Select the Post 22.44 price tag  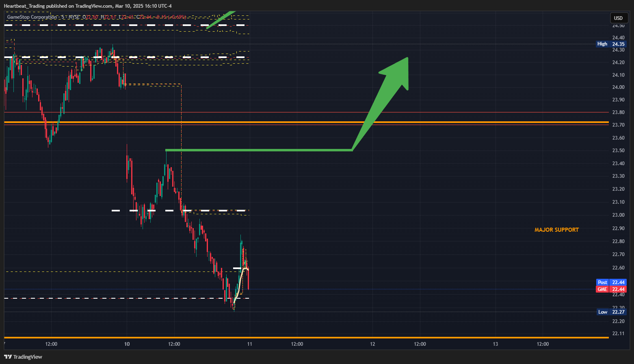pos(611,282)
